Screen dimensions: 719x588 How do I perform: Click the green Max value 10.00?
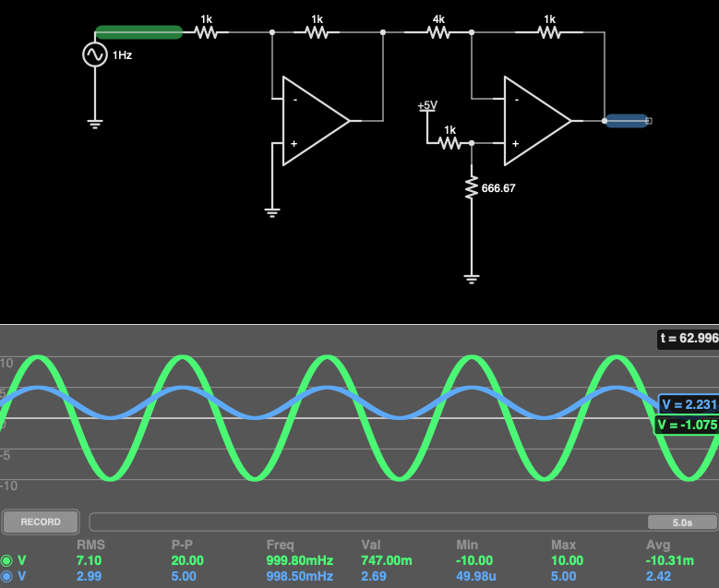[x=568, y=560]
